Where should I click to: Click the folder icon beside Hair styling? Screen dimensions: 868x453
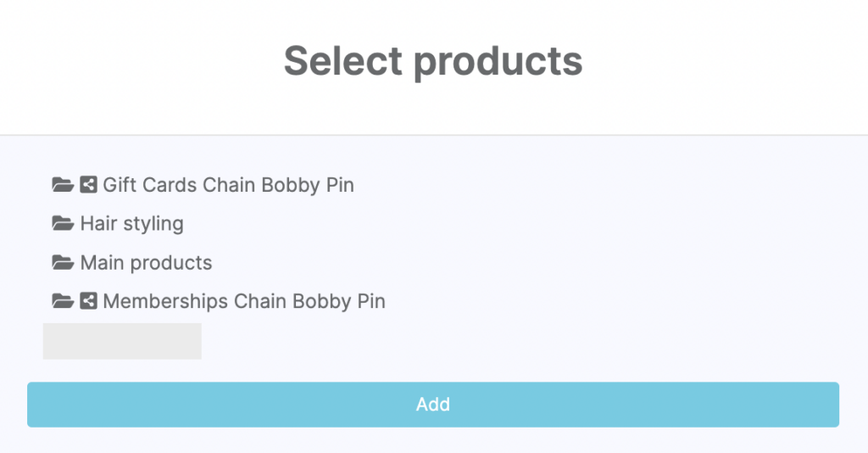coord(63,224)
